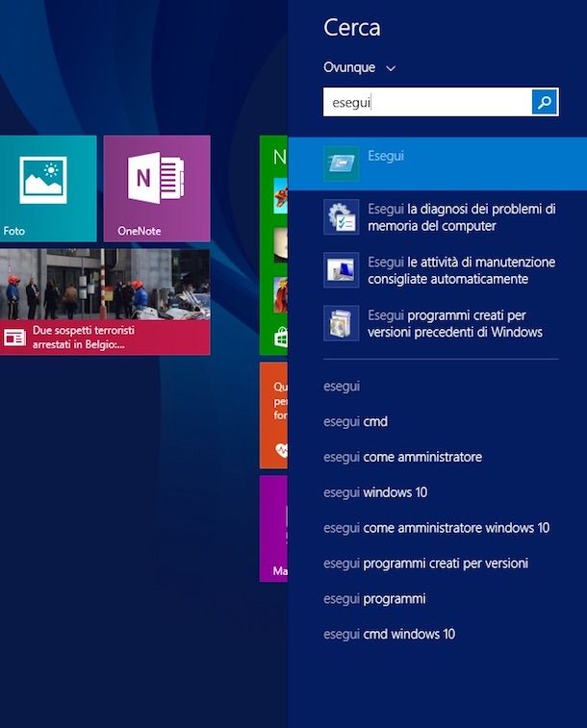The image size is (587, 728).
Task: Click the maintenance activities computer icon
Action: [342, 270]
